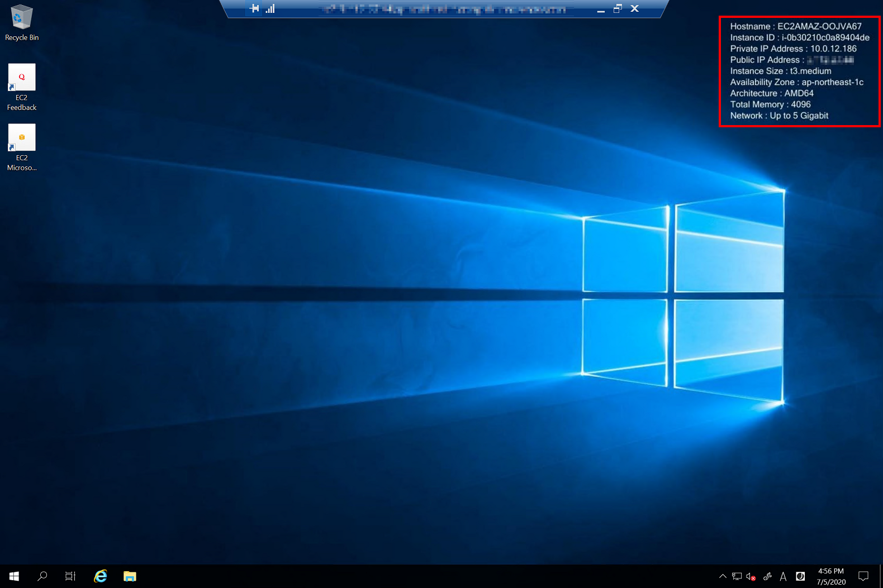Expand the hidden system tray icons
Viewport: 883px width, 588px height.
click(x=723, y=576)
